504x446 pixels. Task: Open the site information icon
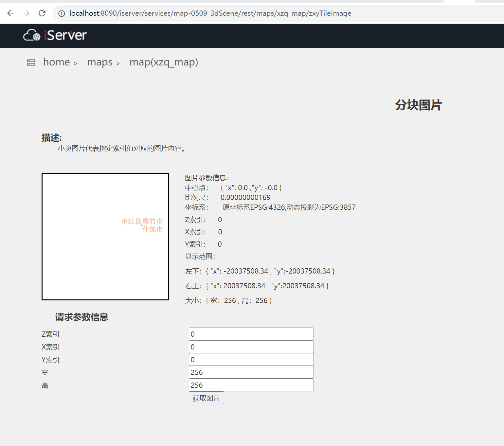click(x=62, y=13)
